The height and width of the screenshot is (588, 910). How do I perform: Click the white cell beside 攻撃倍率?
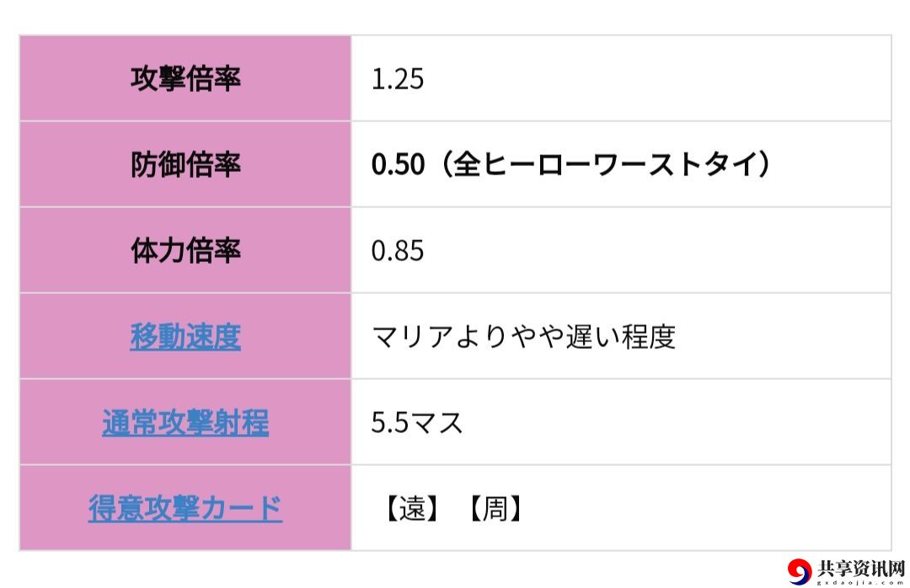(621, 78)
